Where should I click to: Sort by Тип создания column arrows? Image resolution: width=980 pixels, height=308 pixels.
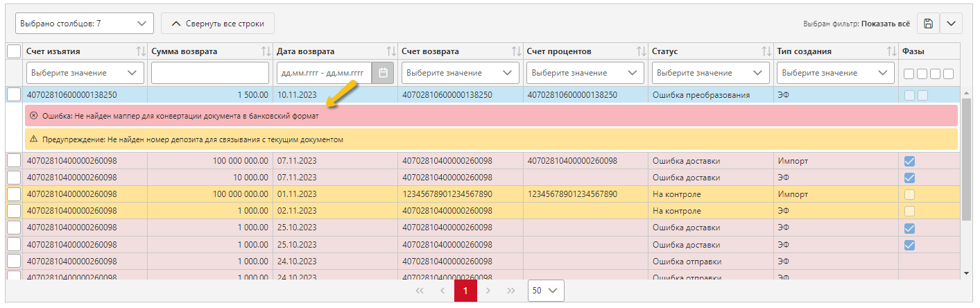tap(891, 51)
